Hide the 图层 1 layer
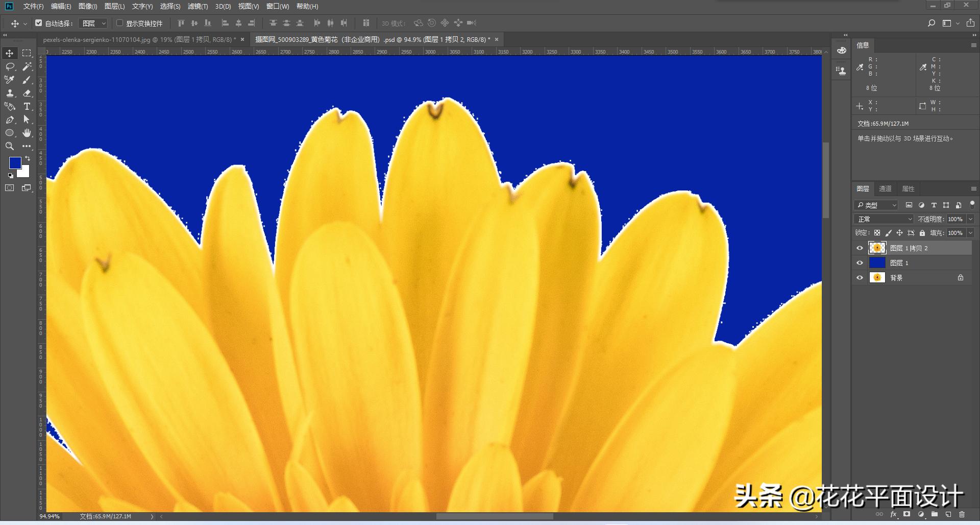Image resolution: width=980 pixels, height=525 pixels. coord(860,263)
